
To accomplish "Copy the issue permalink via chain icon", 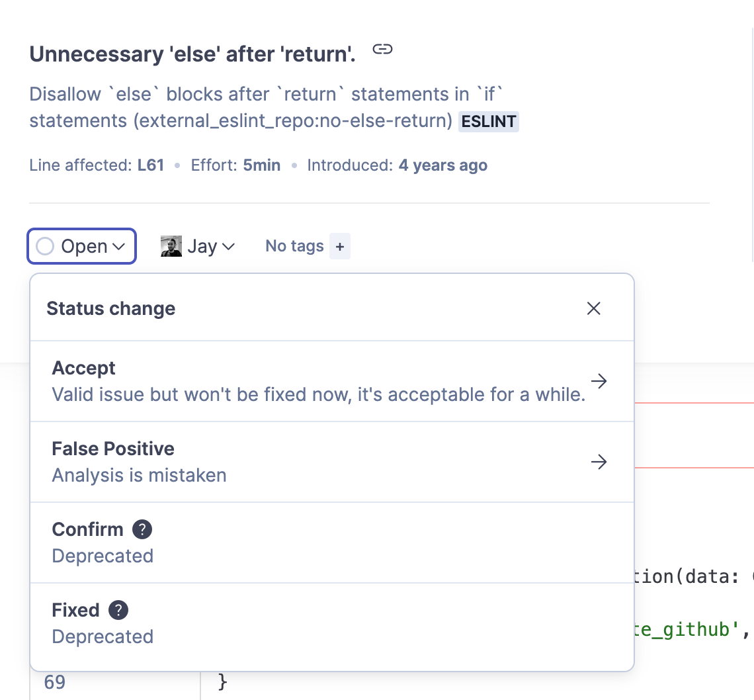I will tap(382, 50).
